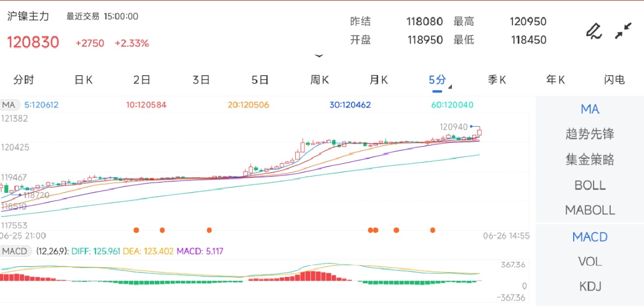Click the 昨结 value 118080
The height and width of the screenshot is (306, 644).
click(425, 22)
